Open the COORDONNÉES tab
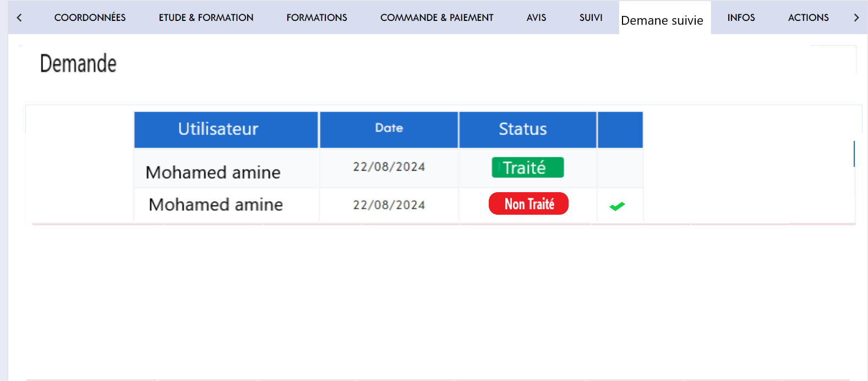Screen dimensions: 868x381 point(90,18)
